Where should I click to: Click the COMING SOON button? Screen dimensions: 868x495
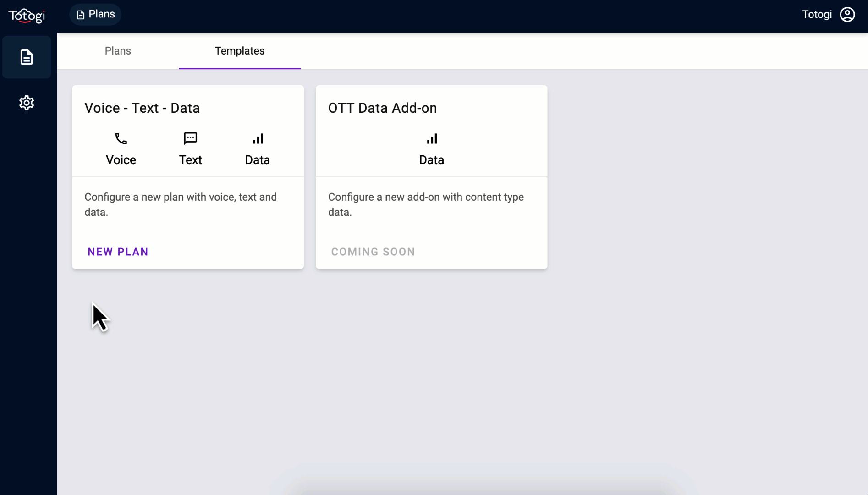[x=373, y=252]
